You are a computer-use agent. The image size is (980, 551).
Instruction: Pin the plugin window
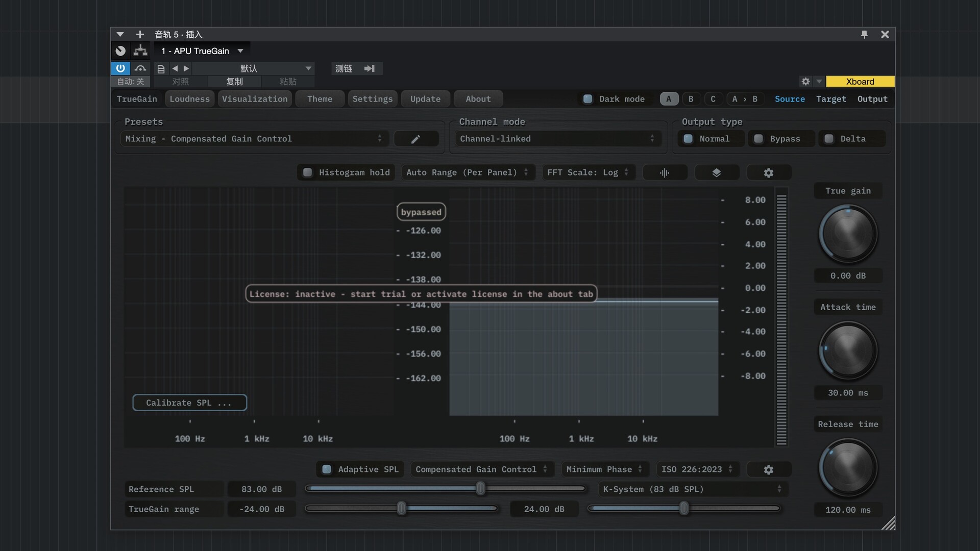[864, 34]
